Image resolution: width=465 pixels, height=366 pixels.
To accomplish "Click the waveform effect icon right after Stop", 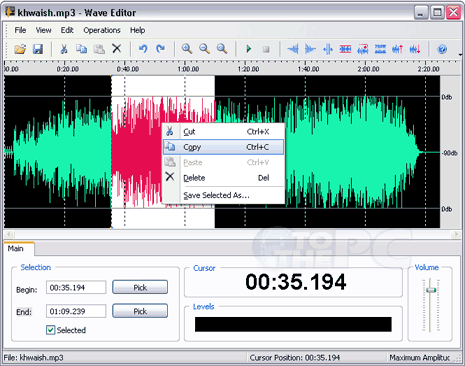I will (x=293, y=49).
